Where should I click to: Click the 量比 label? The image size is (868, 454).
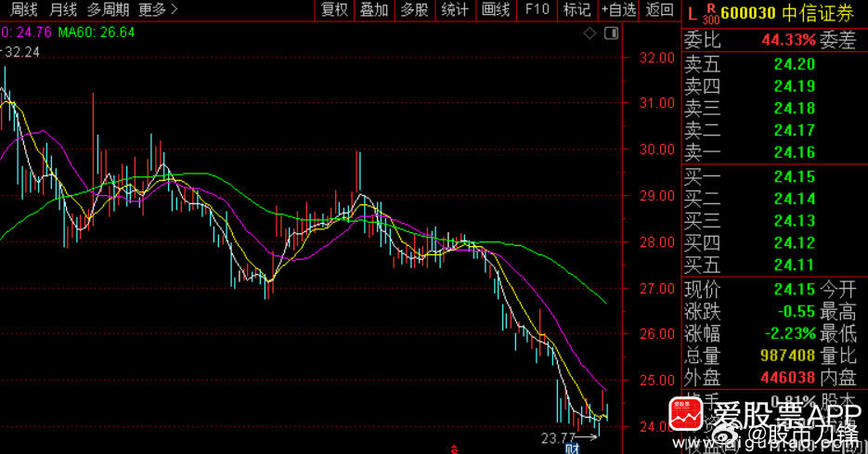(837, 356)
